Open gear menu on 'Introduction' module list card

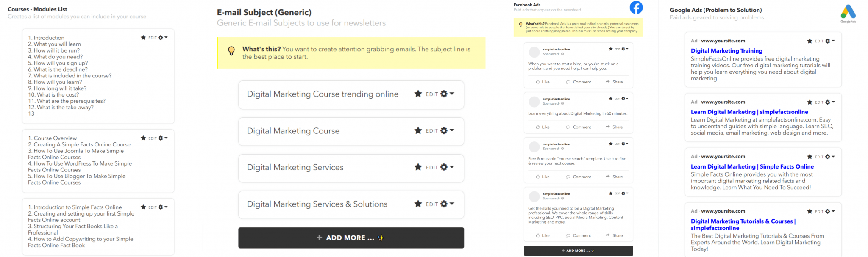click(x=163, y=38)
